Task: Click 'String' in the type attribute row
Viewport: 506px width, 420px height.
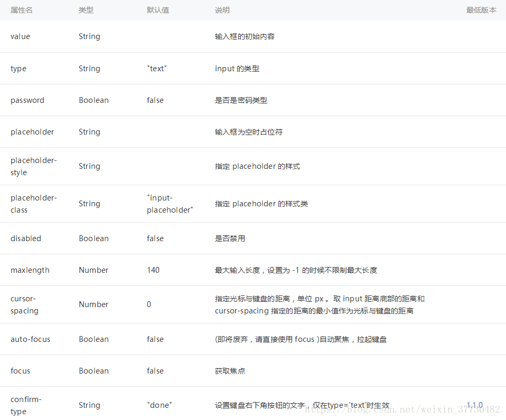Action: pyautogui.click(x=89, y=69)
